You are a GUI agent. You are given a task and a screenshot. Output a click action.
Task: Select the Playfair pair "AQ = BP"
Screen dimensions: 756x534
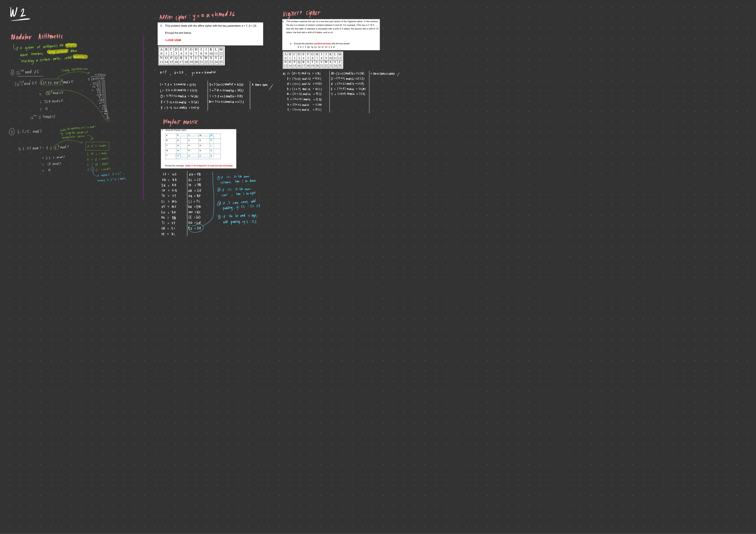(195, 196)
